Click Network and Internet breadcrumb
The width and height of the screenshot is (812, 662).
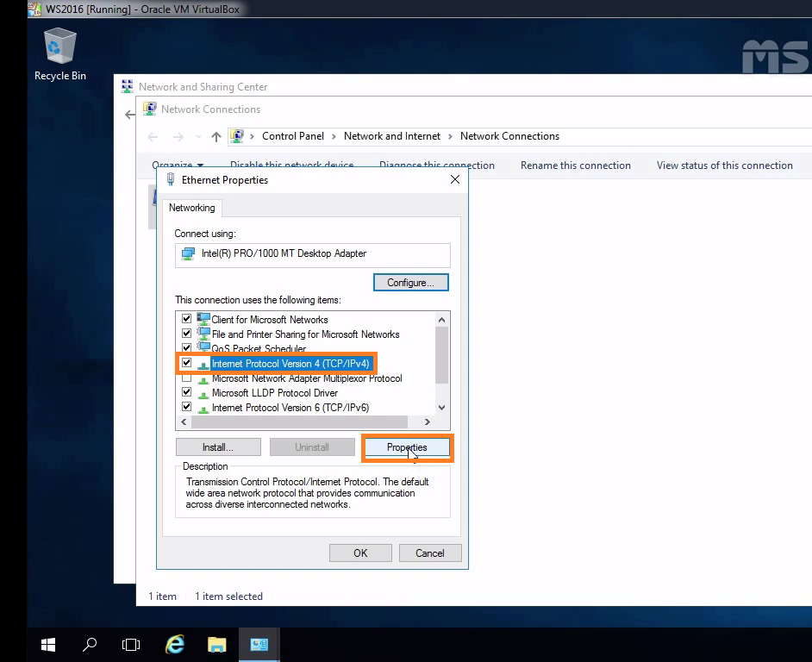pyautogui.click(x=392, y=136)
